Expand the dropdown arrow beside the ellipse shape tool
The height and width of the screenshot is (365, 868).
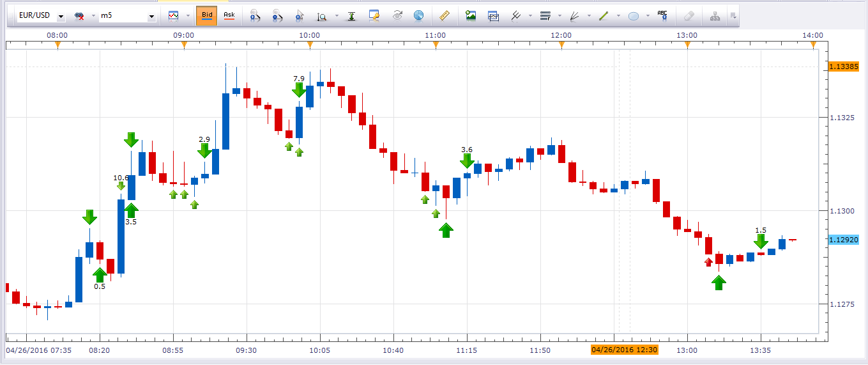[x=648, y=15]
